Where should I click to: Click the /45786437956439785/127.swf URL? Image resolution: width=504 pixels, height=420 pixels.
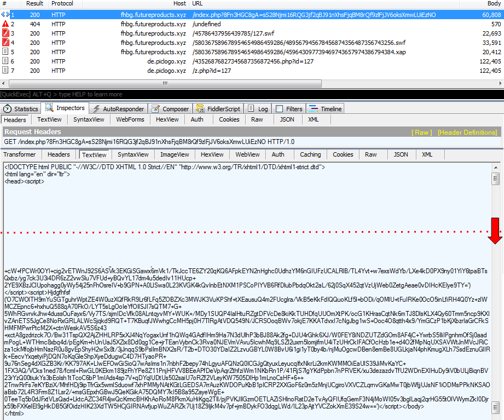233,33
